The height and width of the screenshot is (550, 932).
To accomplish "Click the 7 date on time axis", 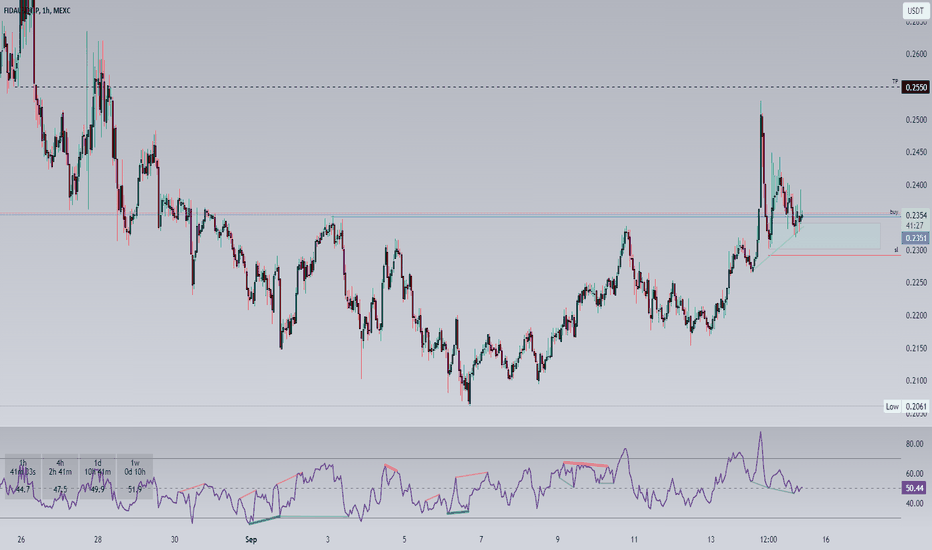I will click(481, 540).
